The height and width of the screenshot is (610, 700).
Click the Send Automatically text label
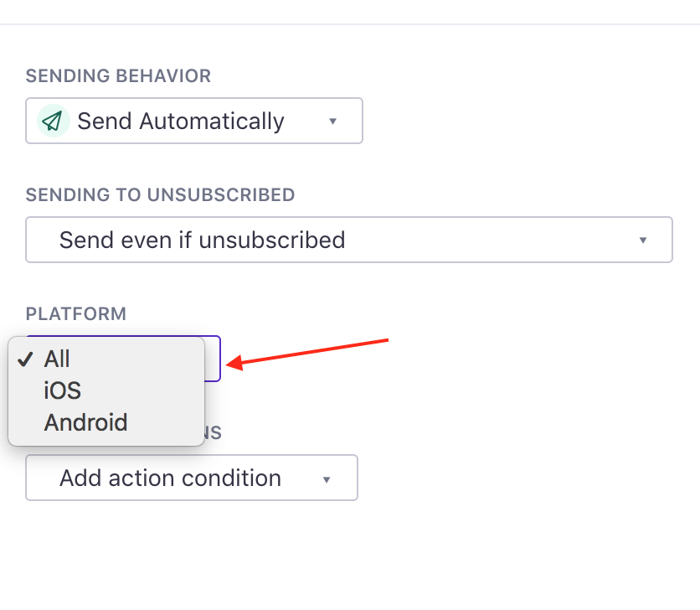tap(181, 121)
